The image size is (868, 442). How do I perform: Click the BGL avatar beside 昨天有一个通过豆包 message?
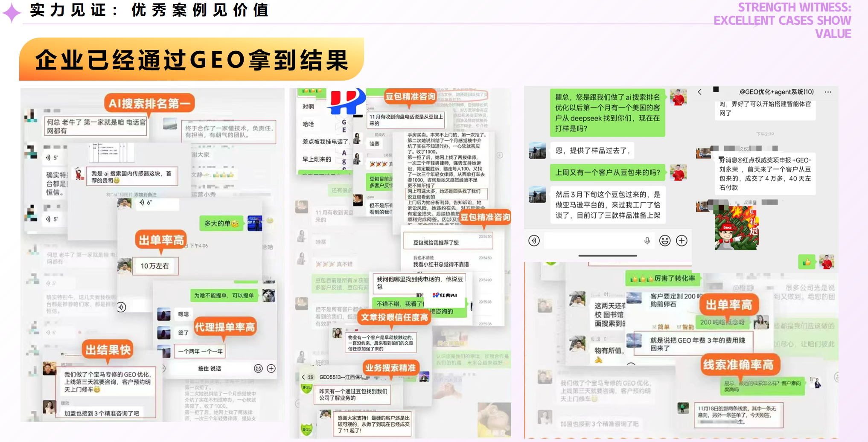[307, 388]
